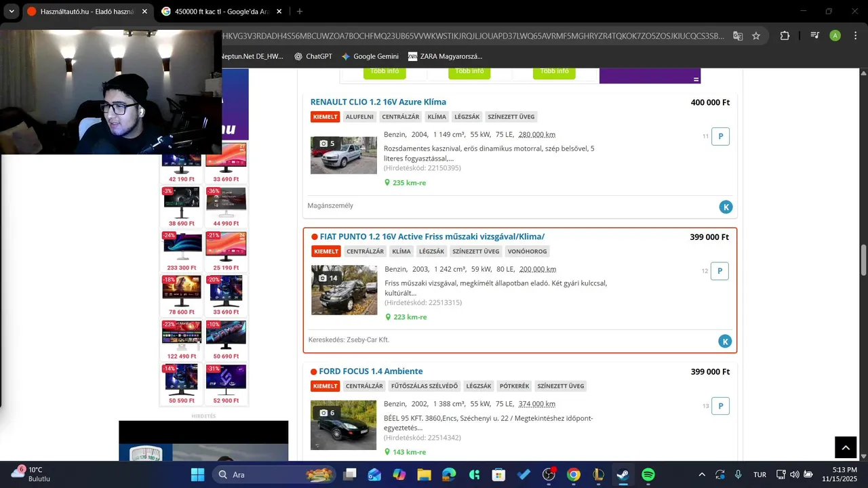Click the monitor ad priced 52 900 Ft
The height and width of the screenshot is (488, 868).
tap(226, 385)
